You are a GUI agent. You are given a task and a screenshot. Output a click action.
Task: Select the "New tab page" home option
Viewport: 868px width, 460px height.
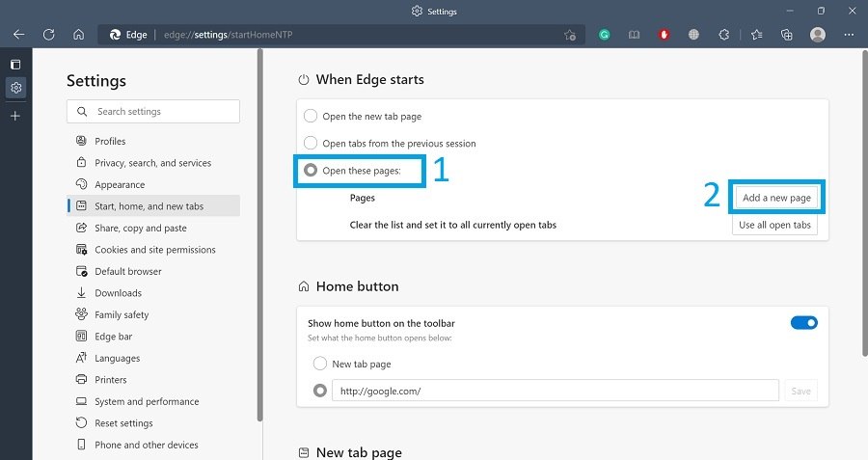pyautogui.click(x=320, y=365)
